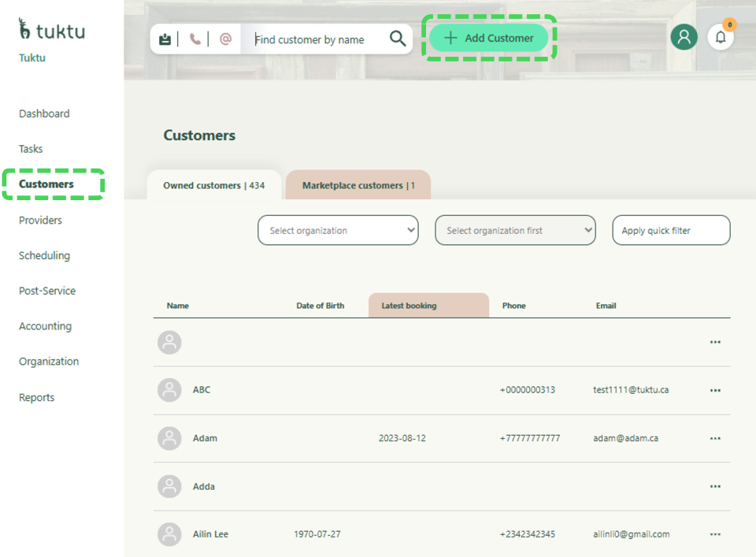Screen dimensions: 756x557
Task: Open more options for Ailin Lee
Action: point(715,535)
